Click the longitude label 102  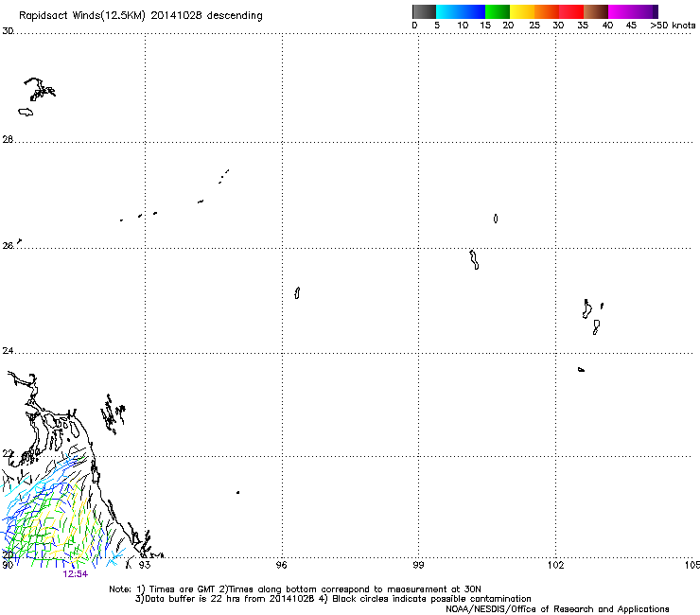click(x=556, y=565)
